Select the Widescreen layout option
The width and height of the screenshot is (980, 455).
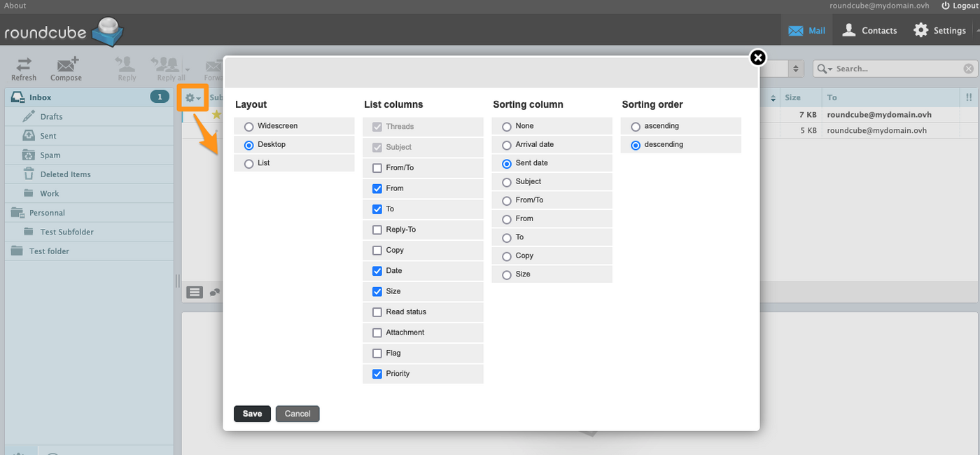click(x=248, y=127)
